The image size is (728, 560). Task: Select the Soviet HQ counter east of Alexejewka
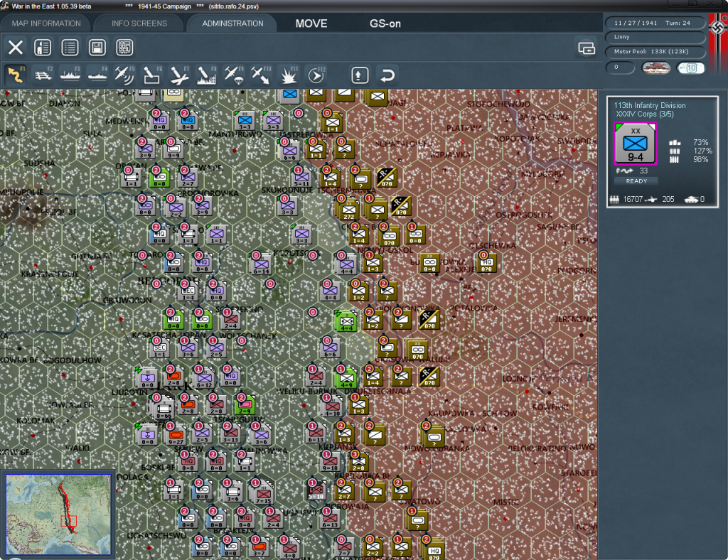point(486,262)
